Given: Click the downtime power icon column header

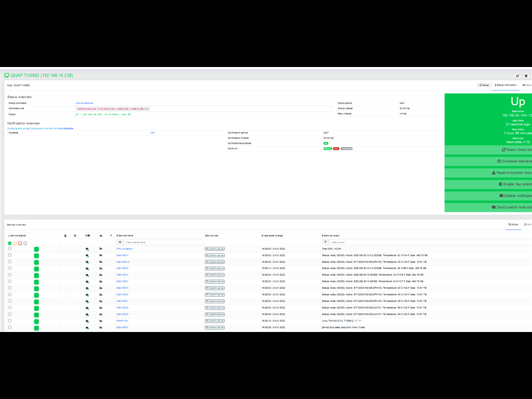Looking at the screenshot, I should pyautogui.click(x=75, y=235).
